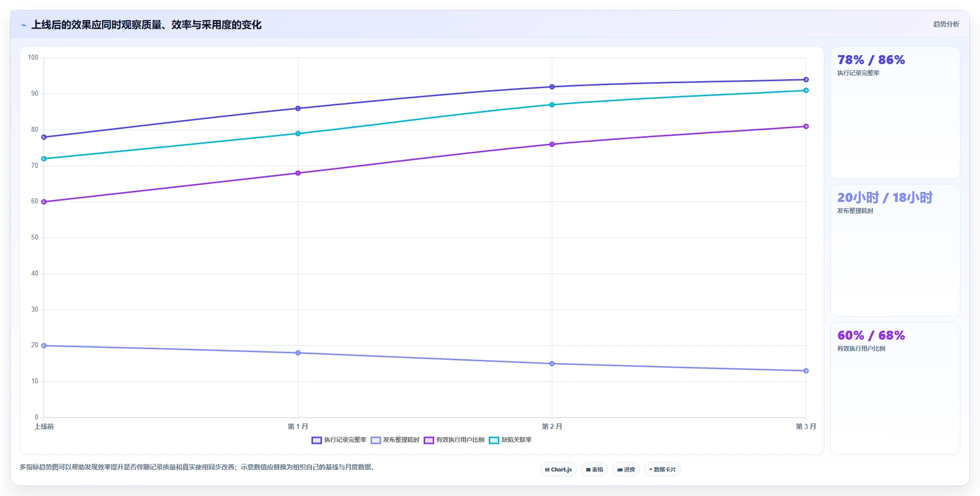Select the 60% / 68% stat value
980x496 pixels.
coord(871,335)
